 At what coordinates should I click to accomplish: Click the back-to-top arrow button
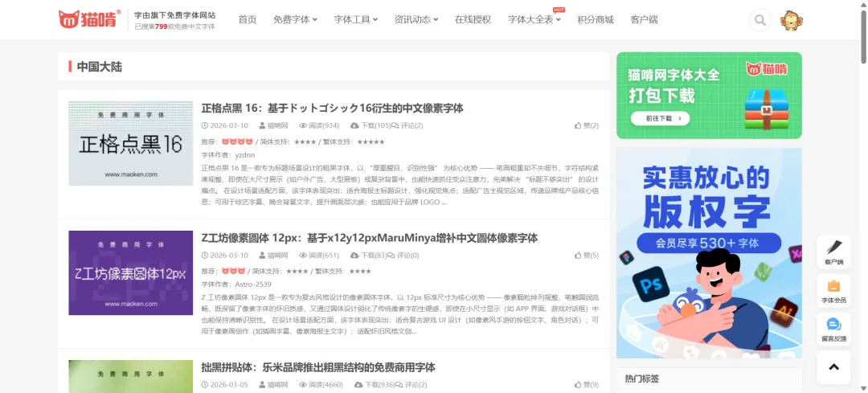[x=833, y=367]
